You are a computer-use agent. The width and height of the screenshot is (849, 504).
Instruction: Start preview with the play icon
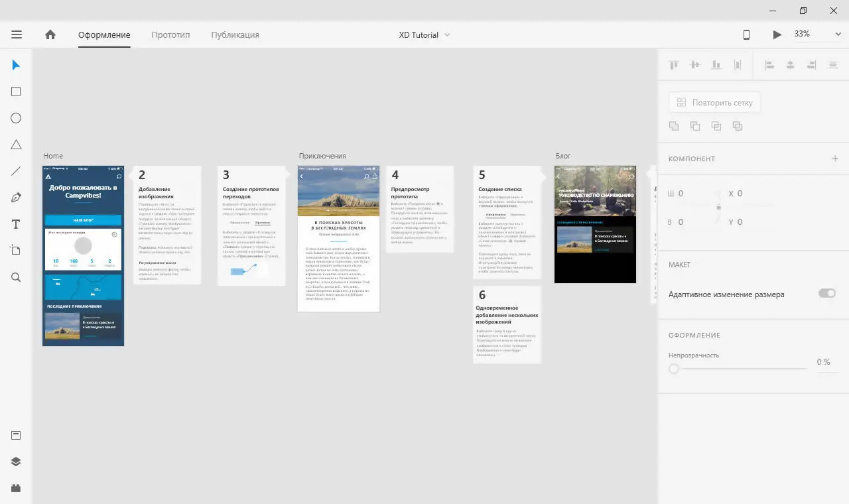point(777,34)
